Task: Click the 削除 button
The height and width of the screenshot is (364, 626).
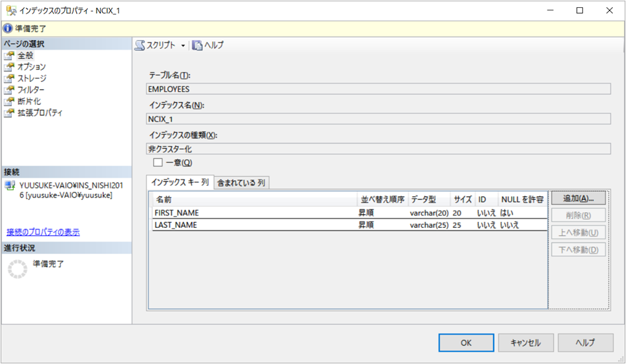Action: (x=579, y=215)
